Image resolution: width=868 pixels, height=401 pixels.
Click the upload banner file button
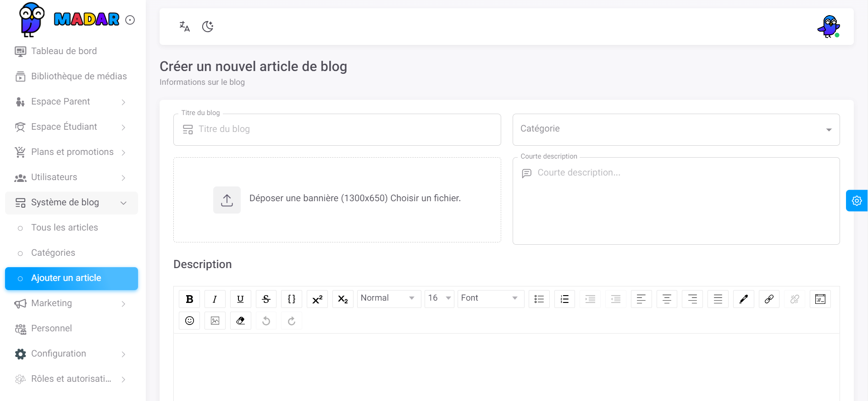tap(227, 200)
